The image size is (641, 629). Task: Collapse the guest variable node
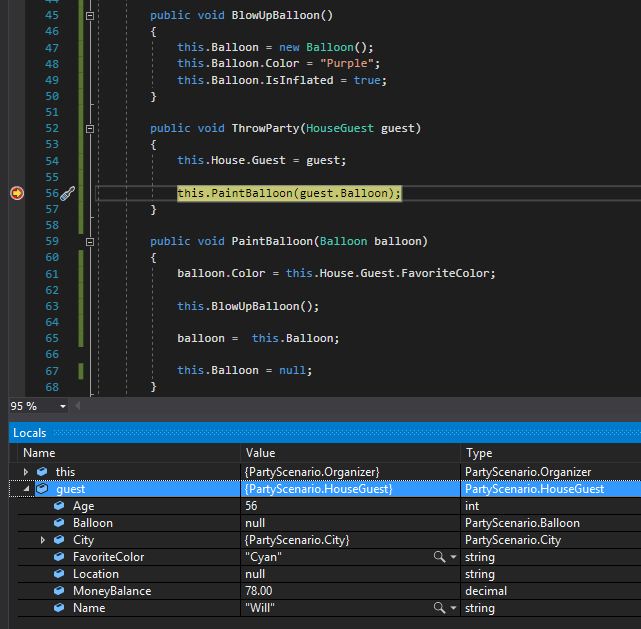click(x=26, y=489)
